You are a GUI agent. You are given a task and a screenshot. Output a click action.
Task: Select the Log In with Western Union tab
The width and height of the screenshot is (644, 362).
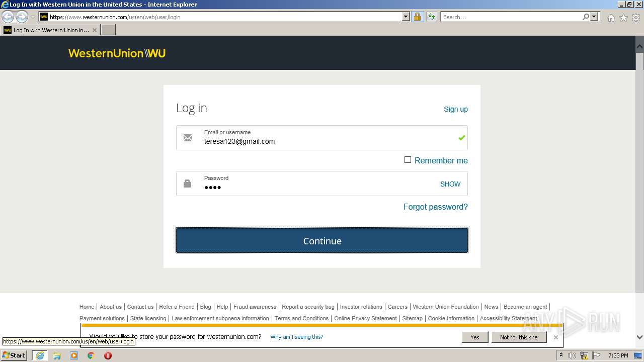pyautogui.click(x=50, y=30)
